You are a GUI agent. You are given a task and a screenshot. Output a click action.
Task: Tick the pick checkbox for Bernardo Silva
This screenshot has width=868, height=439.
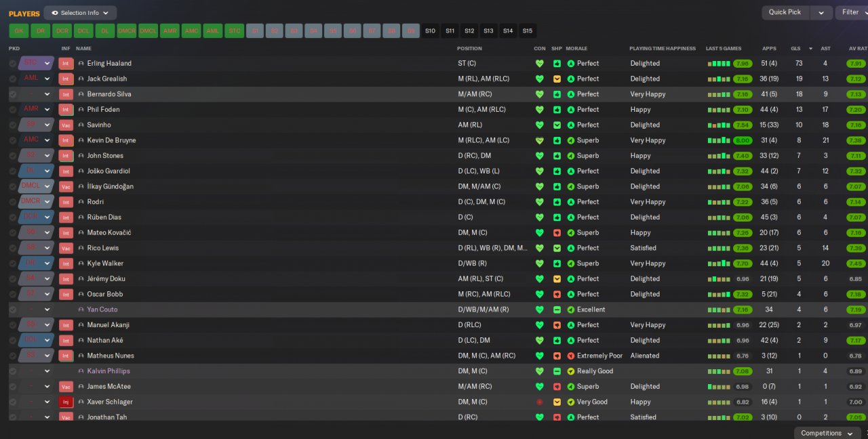(x=13, y=95)
